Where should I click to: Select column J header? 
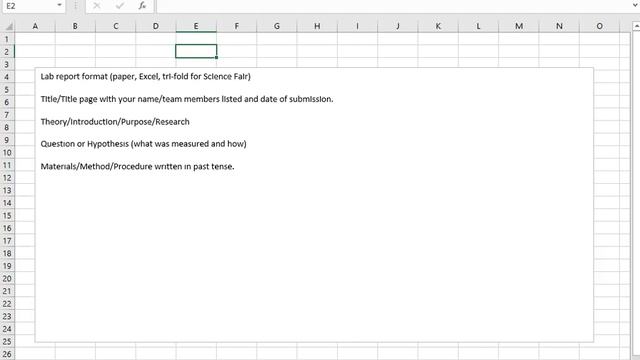(x=398, y=26)
